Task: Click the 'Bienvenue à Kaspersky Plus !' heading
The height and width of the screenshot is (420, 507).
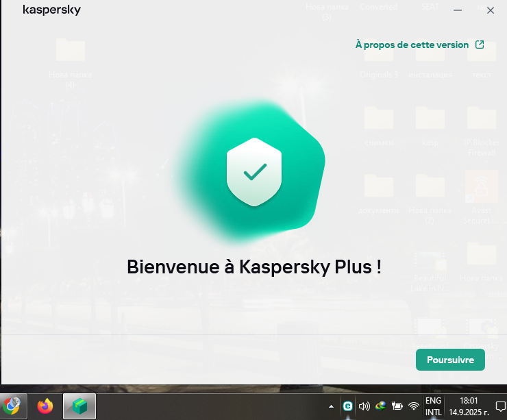Action: [254, 267]
